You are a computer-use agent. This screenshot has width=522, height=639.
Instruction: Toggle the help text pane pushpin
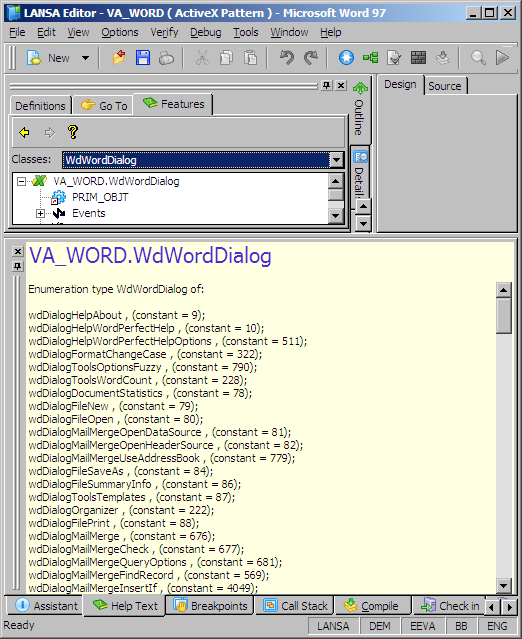click(18, 267)
